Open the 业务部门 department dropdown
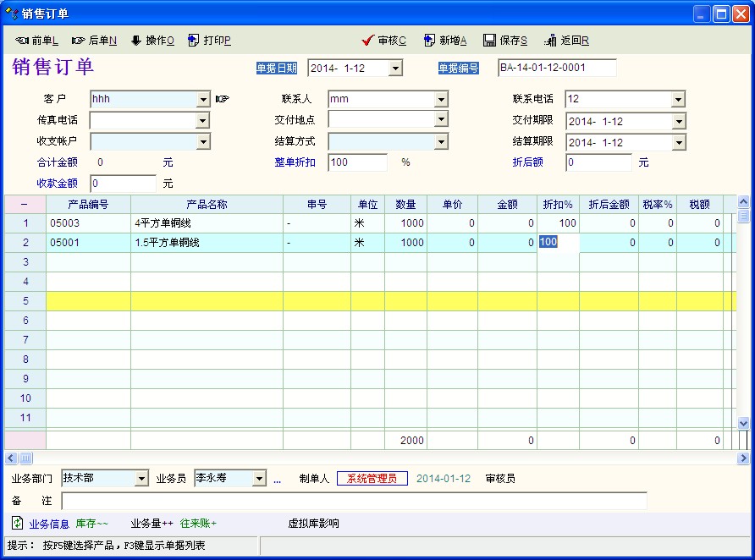755x560 pixels. (x=141, y=479)
